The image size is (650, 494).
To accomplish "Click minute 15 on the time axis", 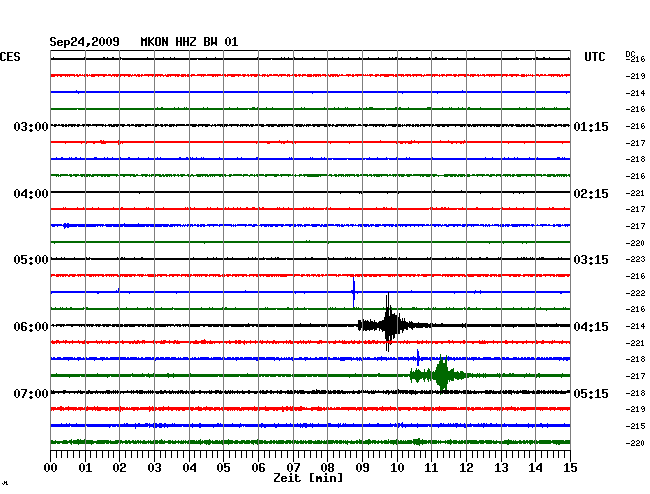I will 570,467.
